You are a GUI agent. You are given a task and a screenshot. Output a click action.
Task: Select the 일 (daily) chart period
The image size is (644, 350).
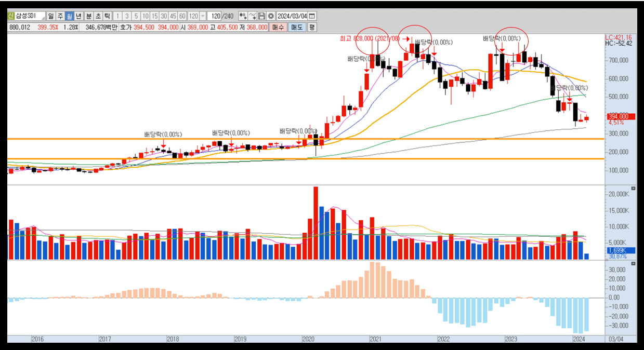[x=50, y=16]
